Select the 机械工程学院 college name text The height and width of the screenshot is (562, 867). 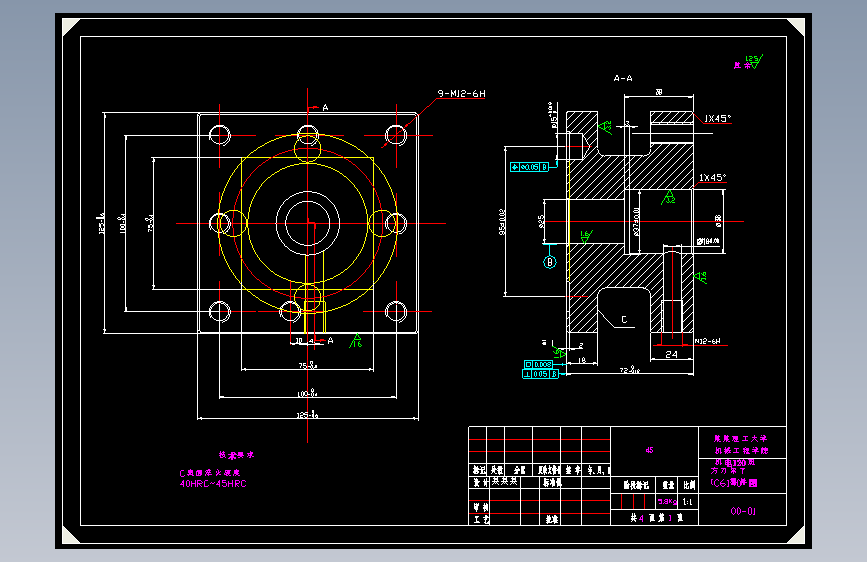point(741,450)
